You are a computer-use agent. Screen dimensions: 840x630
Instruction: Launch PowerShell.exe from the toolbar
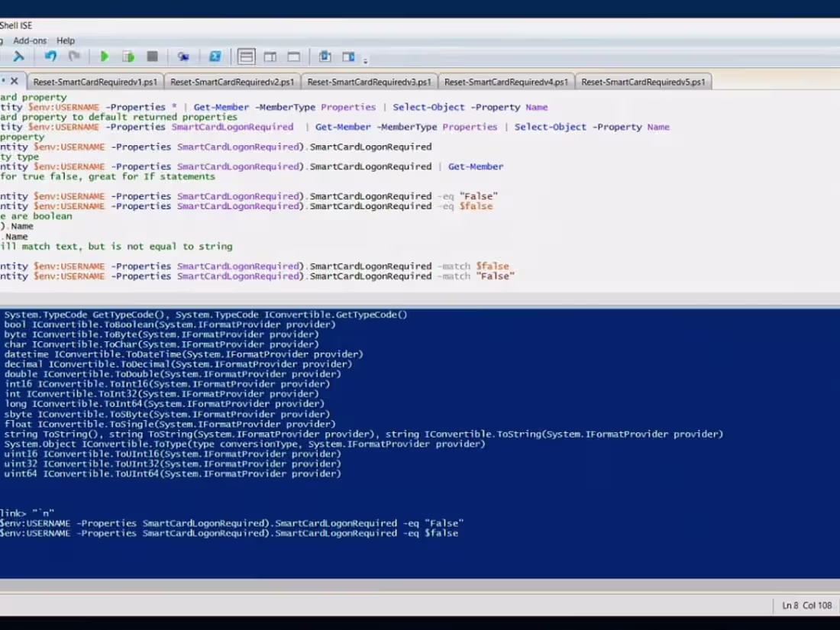[x=215, y=57]
